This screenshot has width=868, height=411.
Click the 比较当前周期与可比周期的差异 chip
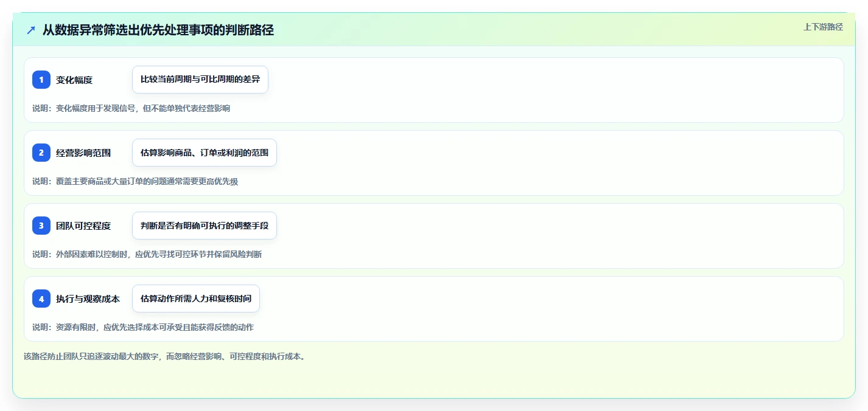click(x=200, y=80)
